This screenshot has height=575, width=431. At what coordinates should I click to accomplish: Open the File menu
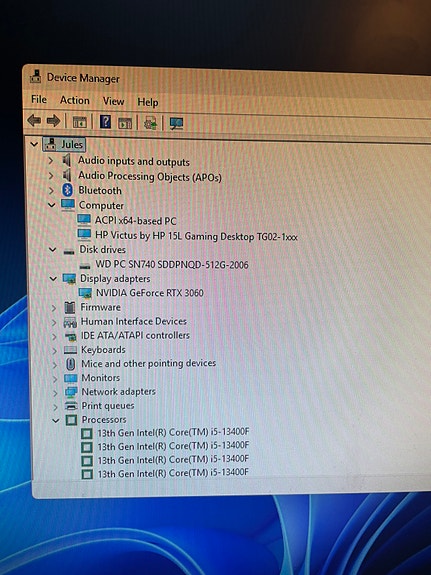[x=39, y=99]
